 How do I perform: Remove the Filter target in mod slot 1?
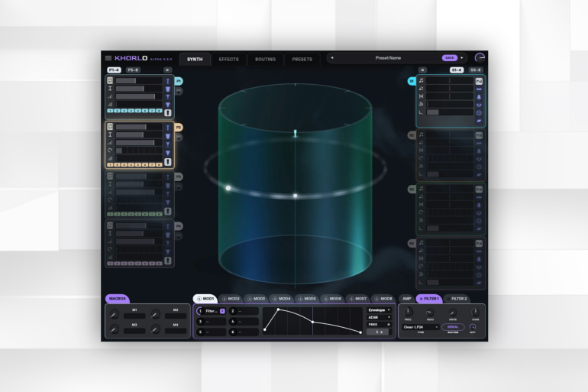tap(222, 311)
